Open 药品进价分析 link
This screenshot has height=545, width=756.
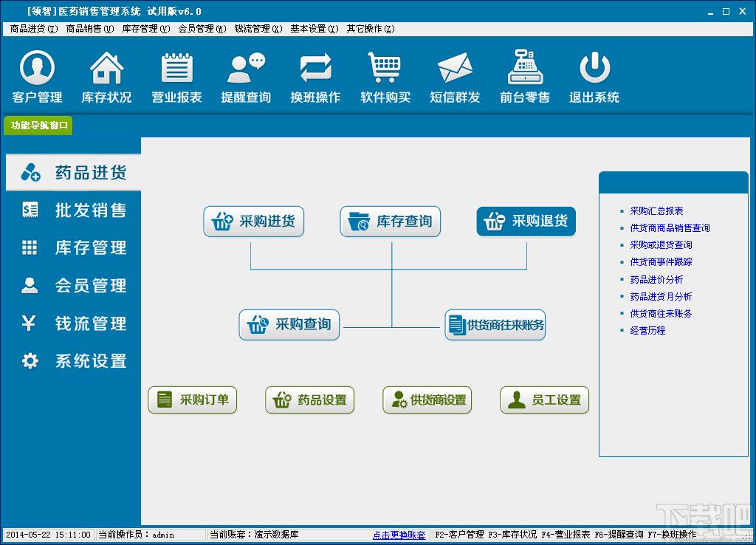(x=656, y=280)
